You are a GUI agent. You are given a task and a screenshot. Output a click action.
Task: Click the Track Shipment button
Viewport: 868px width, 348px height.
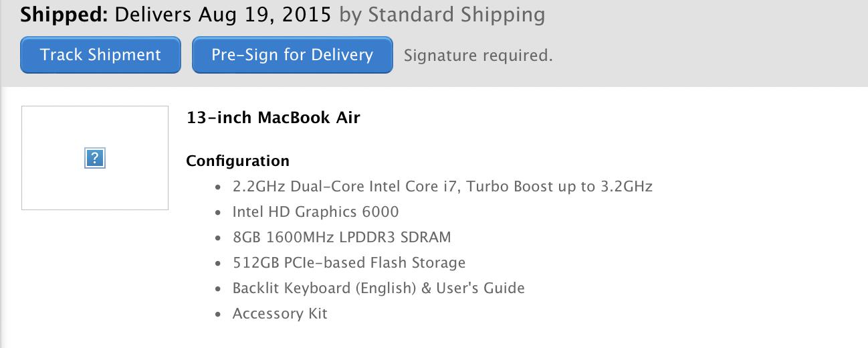click(x=100, y=55)
